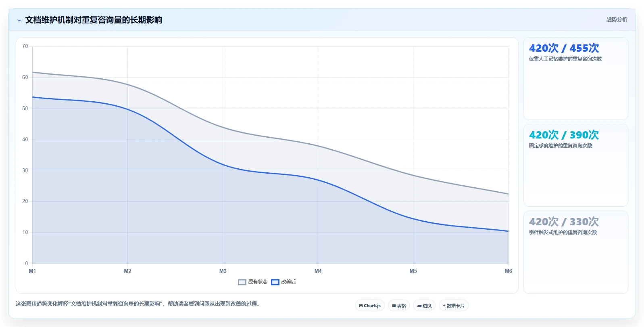This screenshot has height=327, width=644.
Task: Click the chart description sentence below the chart
Action: click(x=138, y=304)
